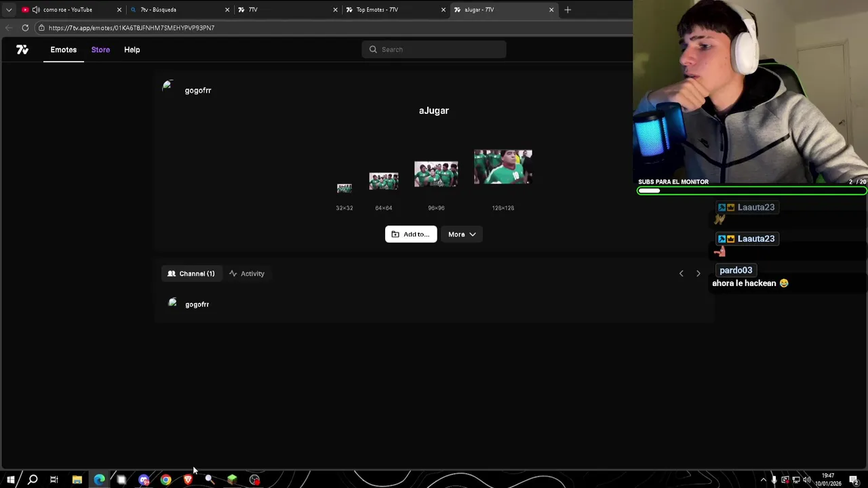Focus the emote Search field

434,49
